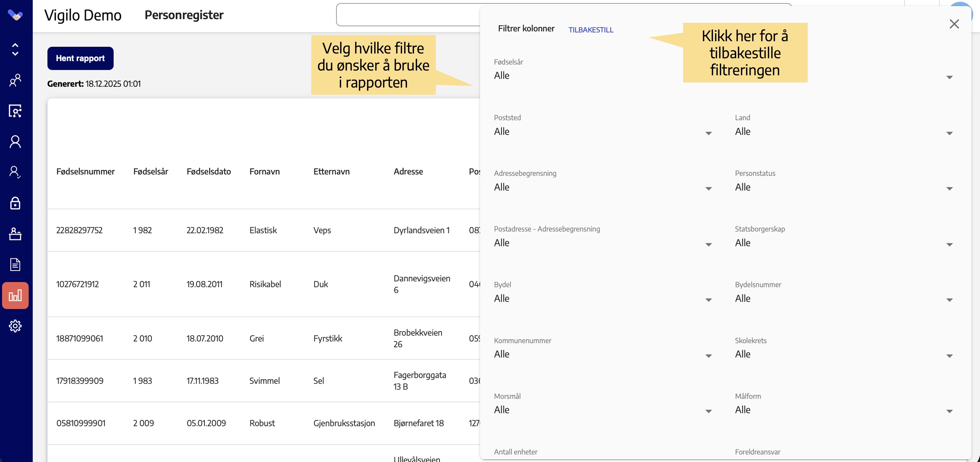Open the Fødselsår filter dropdown

click(724, 75)
